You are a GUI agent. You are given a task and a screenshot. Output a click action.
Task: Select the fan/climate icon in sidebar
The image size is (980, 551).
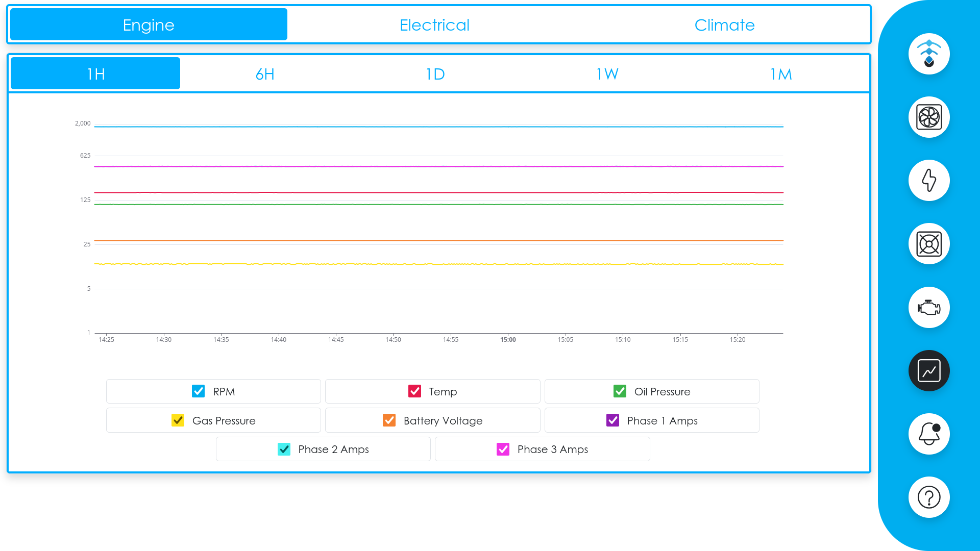(x=929, y=117)
